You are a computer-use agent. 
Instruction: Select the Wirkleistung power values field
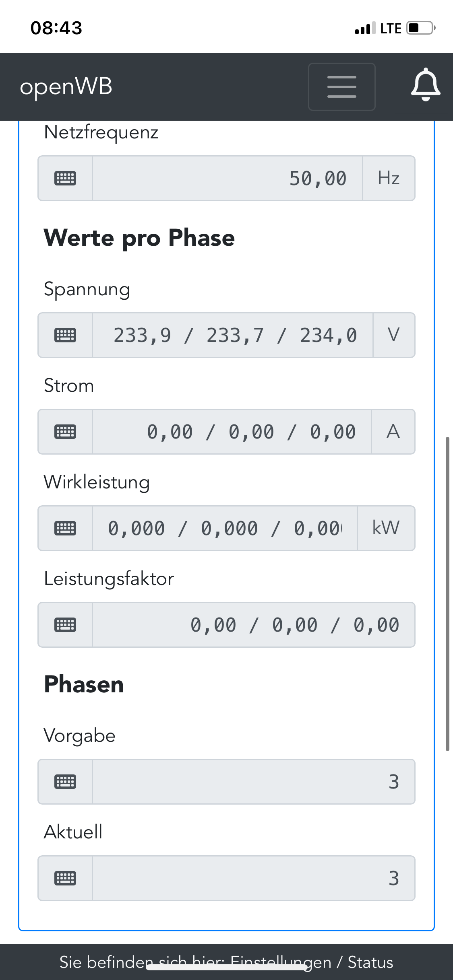(225, 528)
